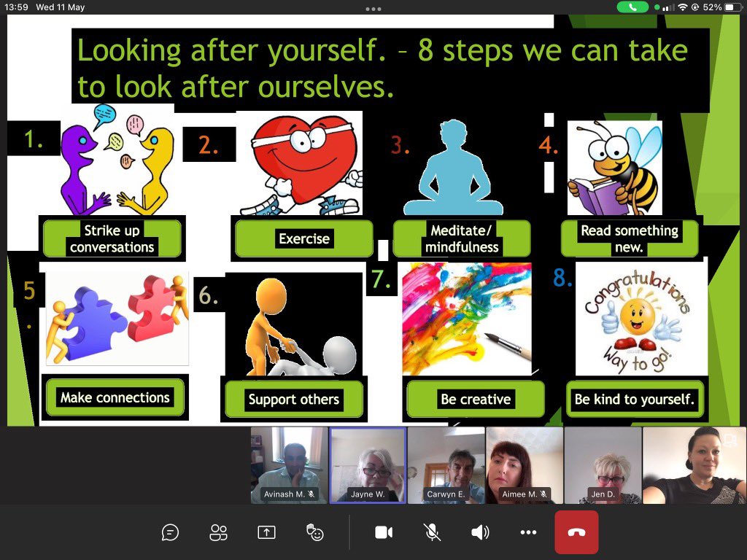Image resolution: width=747 pixels, height=560 pixels.
Task: Select Avinash M. video thumbnail
Action: tap(289, 465)
